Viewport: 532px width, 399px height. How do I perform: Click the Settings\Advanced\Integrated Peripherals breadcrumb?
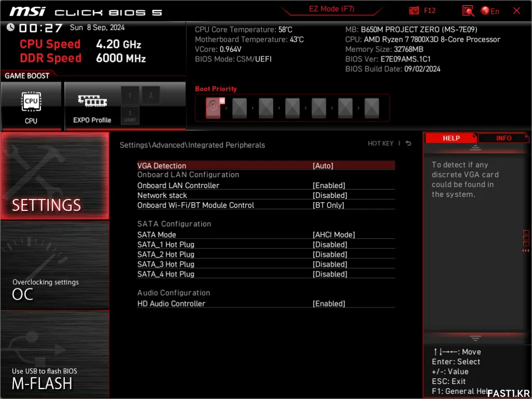click(192, 145)
